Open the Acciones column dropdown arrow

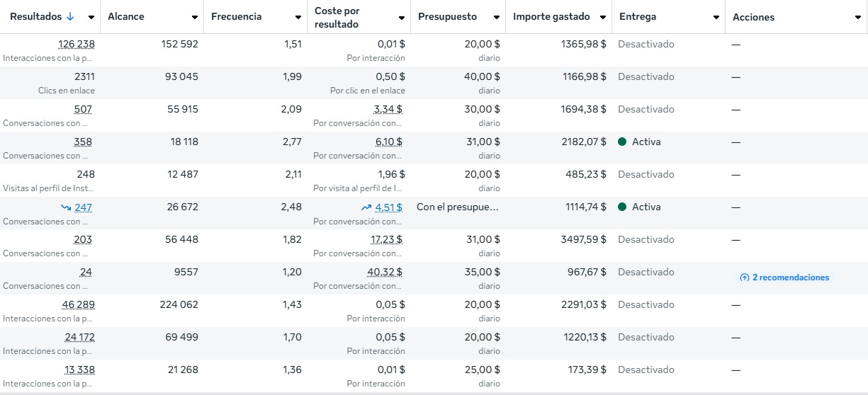[858, 17]
